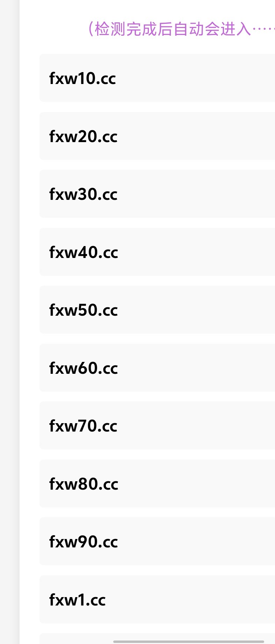275x644 pixels.
Task: Pick the fxw90.cc address
Action: [157, 541]
